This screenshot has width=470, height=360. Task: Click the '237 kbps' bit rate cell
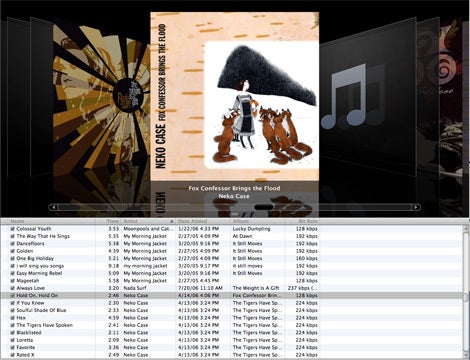(303, 288)
